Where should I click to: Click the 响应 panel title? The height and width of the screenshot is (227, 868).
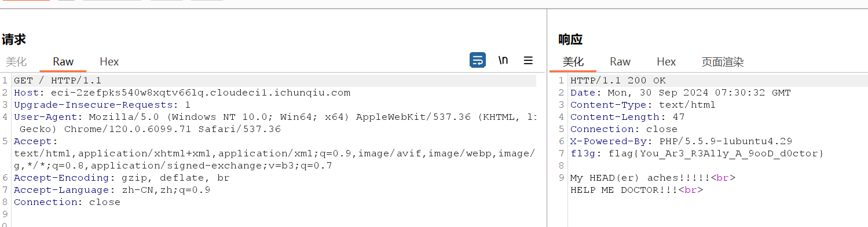[570, 39]
